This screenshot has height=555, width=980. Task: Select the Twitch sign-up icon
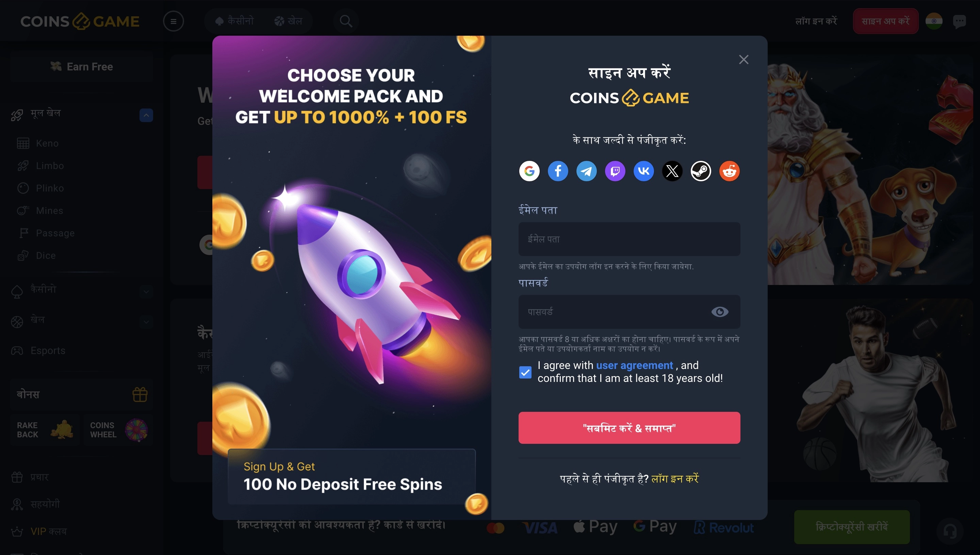point(615,171)
